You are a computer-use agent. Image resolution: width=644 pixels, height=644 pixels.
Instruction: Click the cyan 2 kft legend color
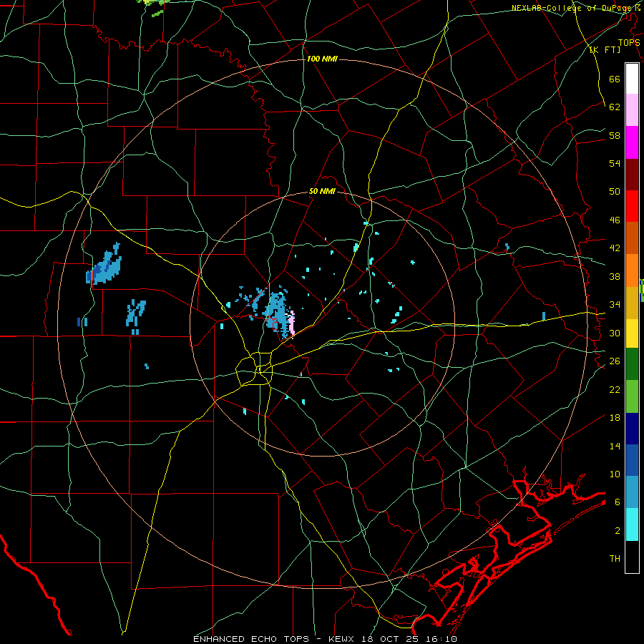coord(632,525)
